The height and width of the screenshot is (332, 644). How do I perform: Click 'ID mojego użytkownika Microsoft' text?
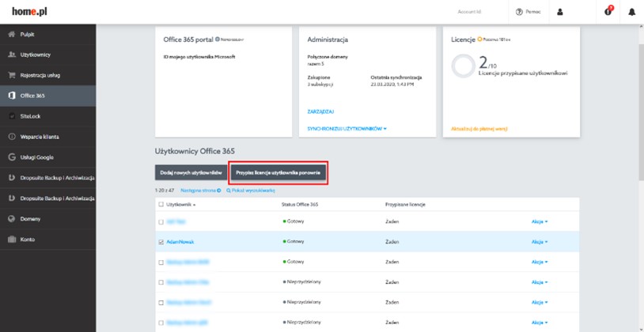pyautogui.click(x=199, y=57)
